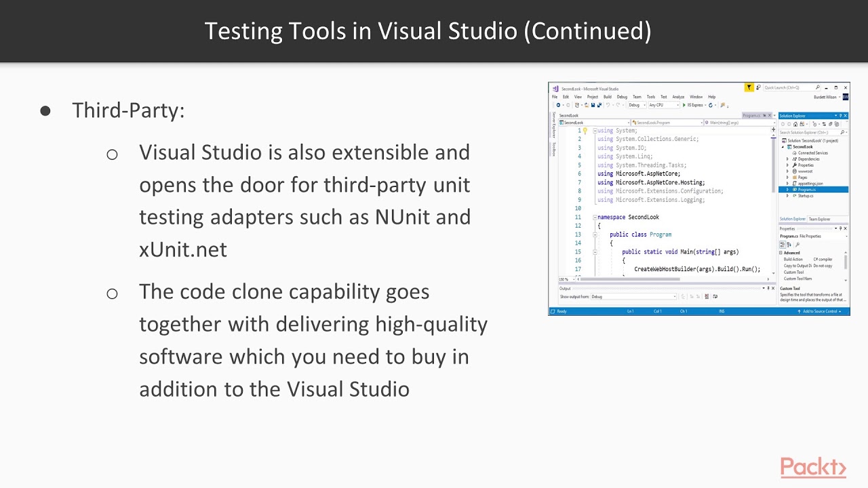Click Clear All icon in Output panel

pyautogui.click(x=707, y=296)
